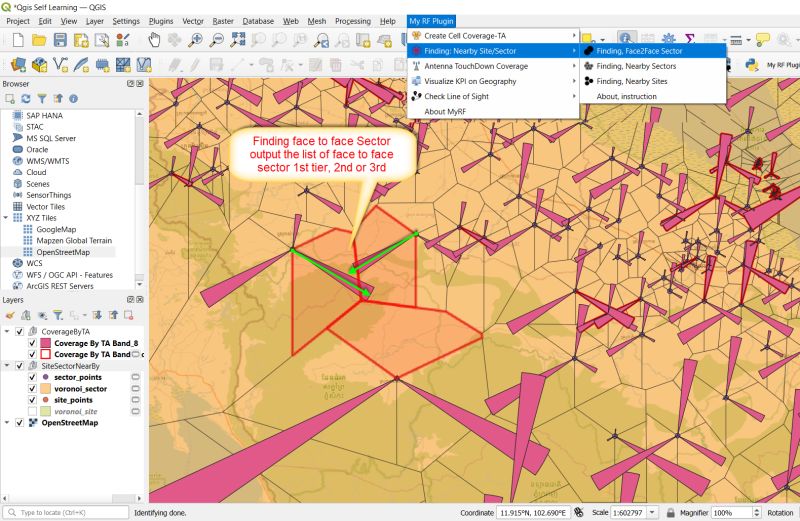The image size is (800, 521).
Task: Click the Statistical Summary sigma icon
Action: (x=690, y=39)
